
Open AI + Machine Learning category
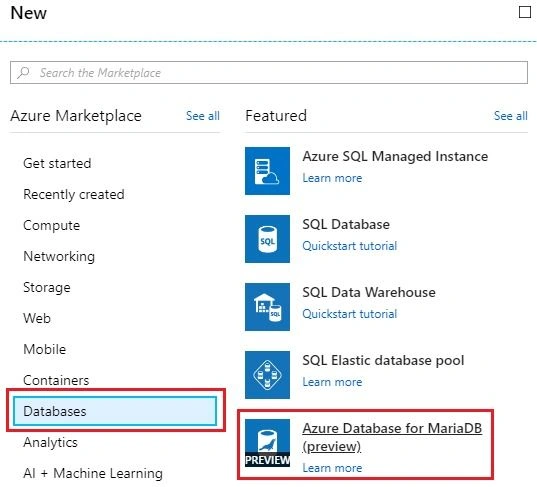[x=93, y=473]
